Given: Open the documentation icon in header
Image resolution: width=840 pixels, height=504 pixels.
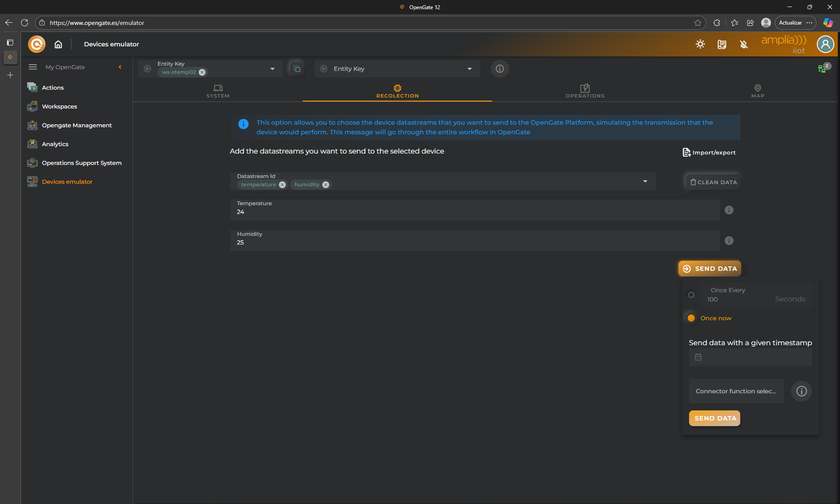Looking at the screenshot, I should 722,44.
